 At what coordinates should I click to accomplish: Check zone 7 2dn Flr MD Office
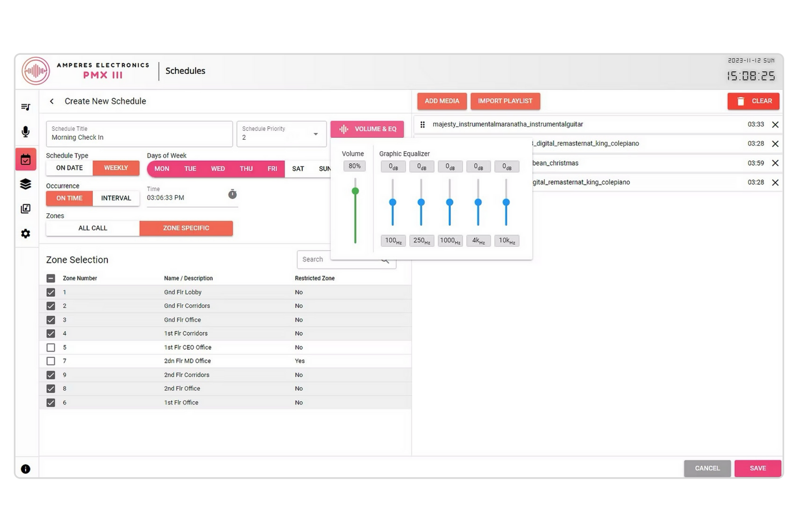point(51,361)
